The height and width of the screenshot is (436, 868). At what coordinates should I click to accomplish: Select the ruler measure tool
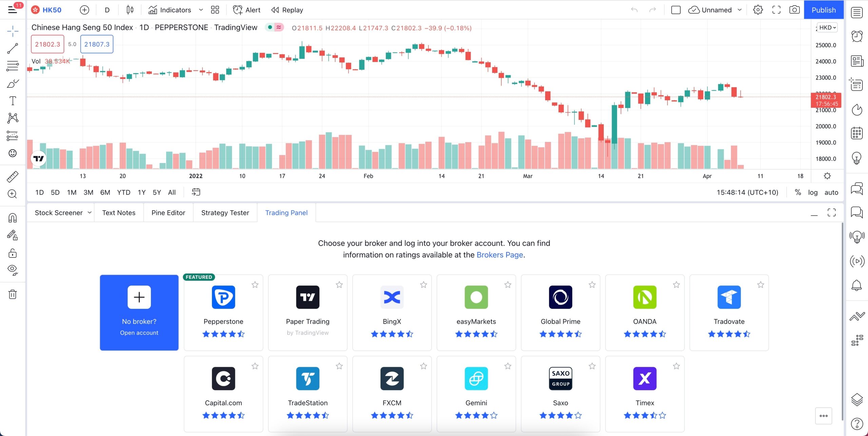pyautogui.click(x=13, y=177)
